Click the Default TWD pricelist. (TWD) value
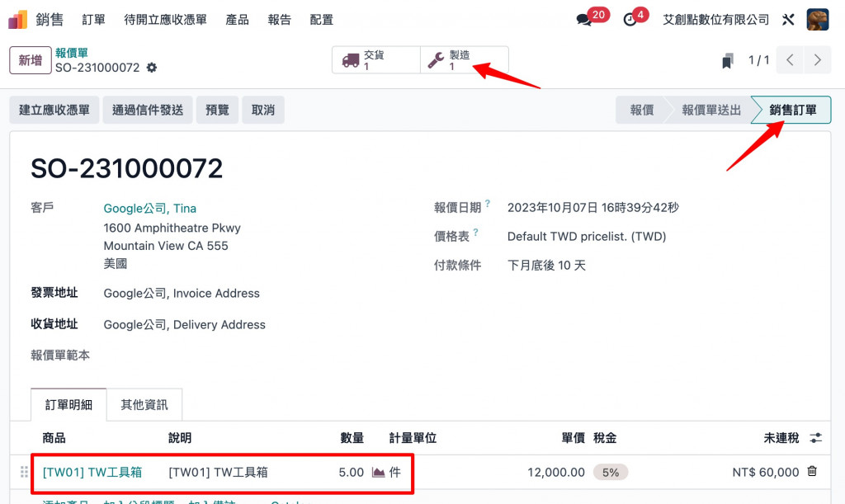Screen dimensions: 845x504 [587, 237]
